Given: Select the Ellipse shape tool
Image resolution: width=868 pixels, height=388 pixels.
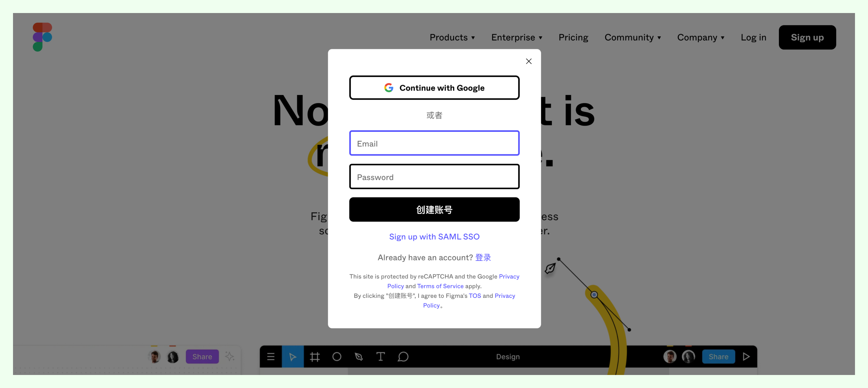Looking at the screenshot, I should (337, 357).
